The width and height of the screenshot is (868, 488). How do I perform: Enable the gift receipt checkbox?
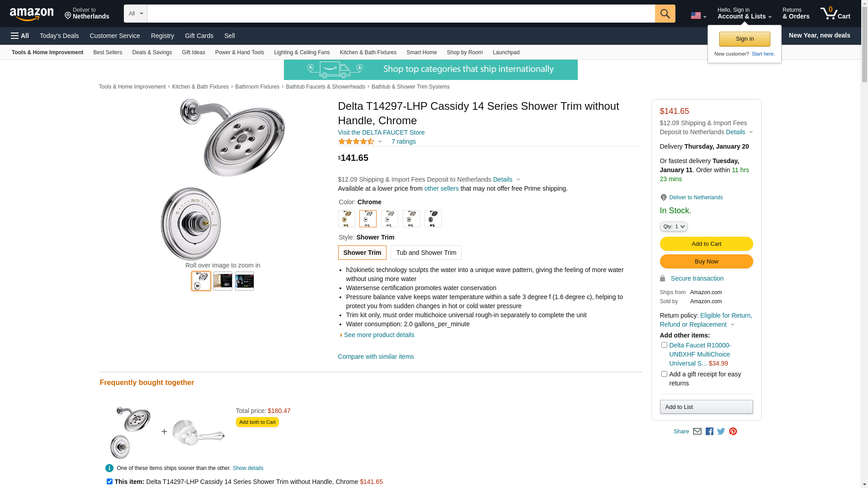point(664,374)
